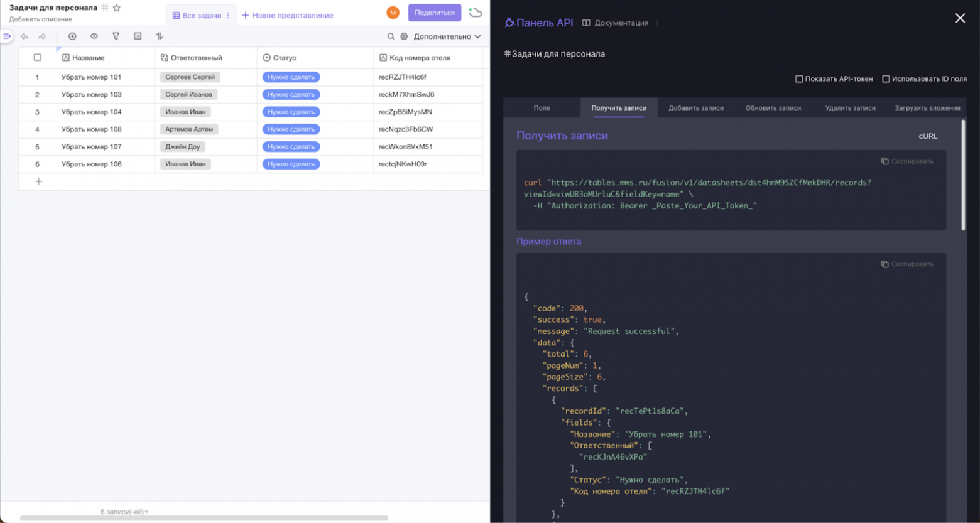The width and height of the screenshot is (980, 523).
Task: Click Скопировать on the cURL example
Action: (906, 161)
